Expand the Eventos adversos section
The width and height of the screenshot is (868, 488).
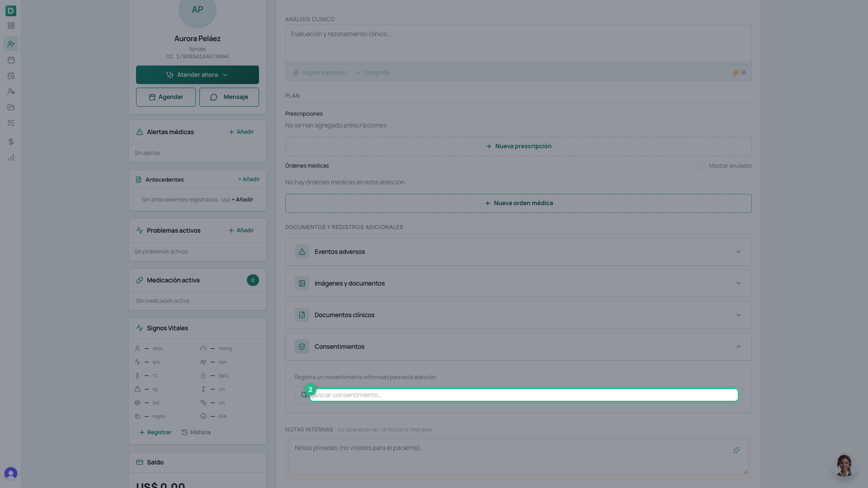tap(518, 252)
